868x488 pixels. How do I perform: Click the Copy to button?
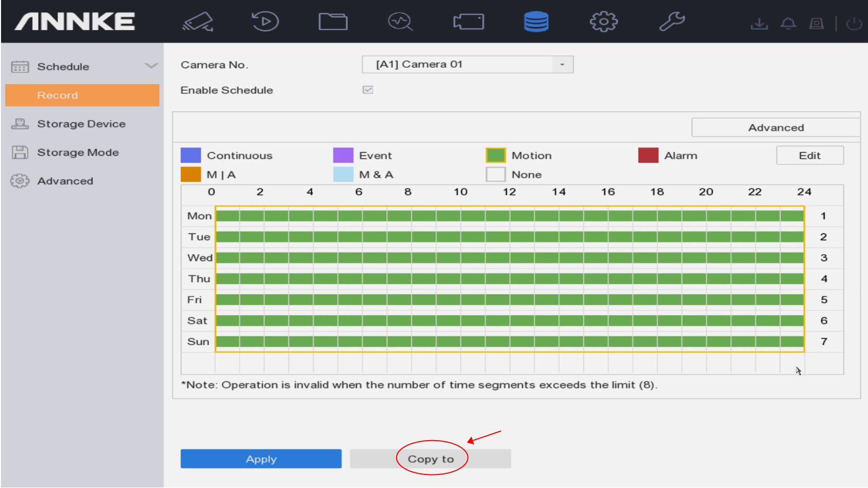point(431,459)
